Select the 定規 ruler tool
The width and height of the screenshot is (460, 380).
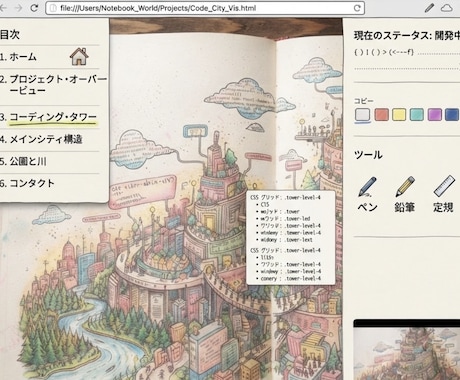pyautogui.click(x=443, y=194)
